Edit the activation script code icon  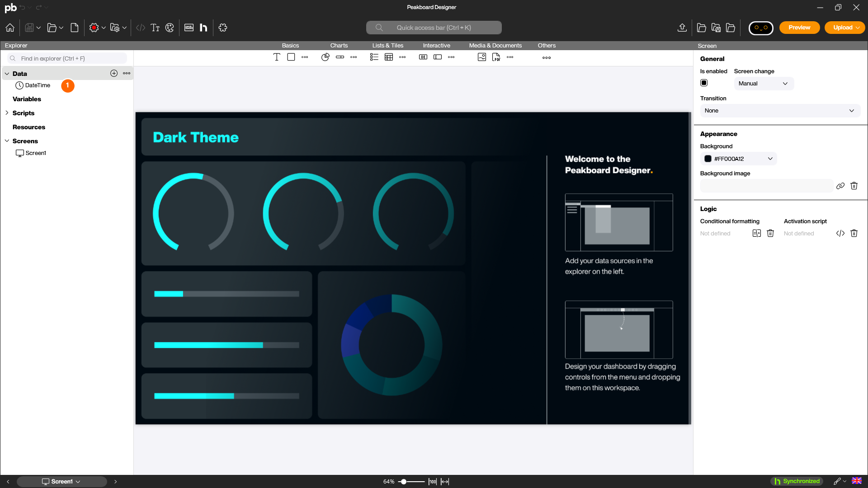point(840,233)
